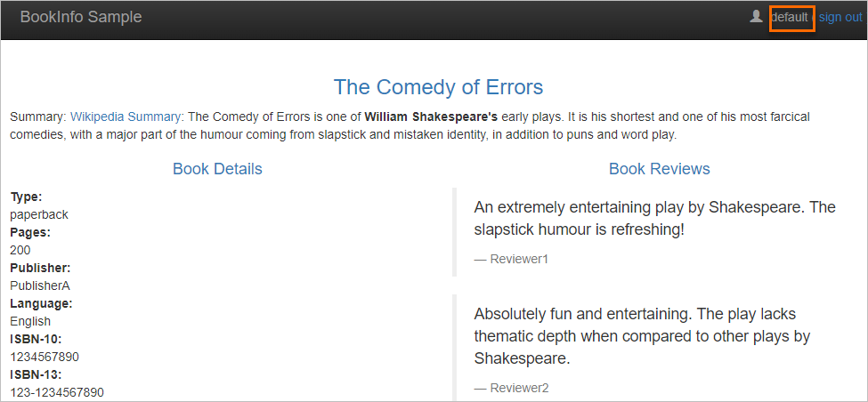Screen dimensions: 868x402
Task: Click the paperback type value
Action: (39, 214)
